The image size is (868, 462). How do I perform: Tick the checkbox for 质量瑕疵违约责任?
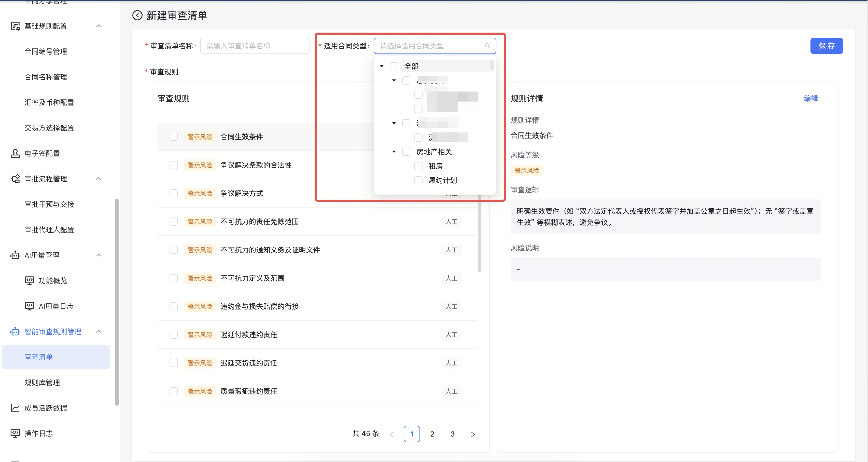[x=174, y=391]
